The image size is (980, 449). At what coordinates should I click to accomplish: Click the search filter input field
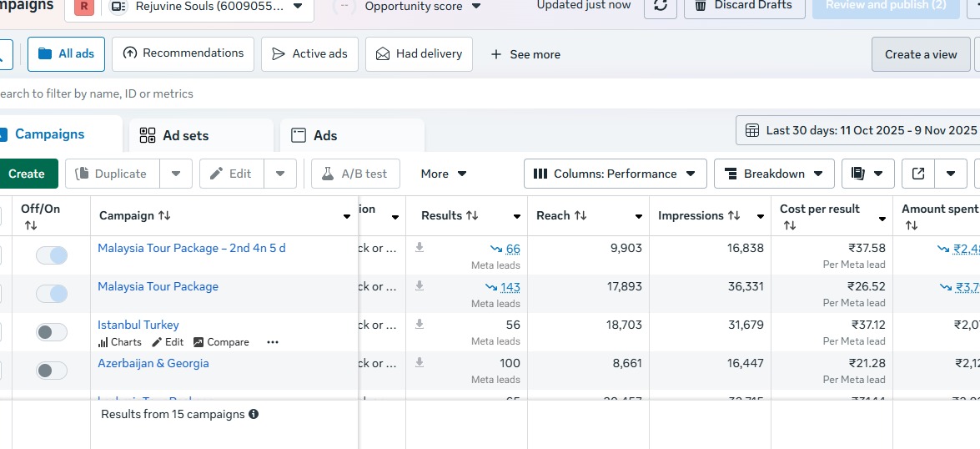(x=167, y=93)
